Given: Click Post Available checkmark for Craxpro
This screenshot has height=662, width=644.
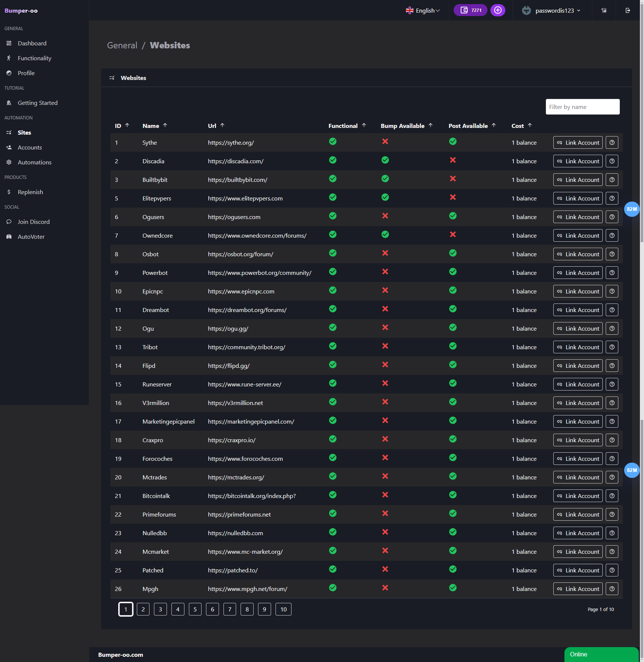Looking at the screenshot, I should tap(453, 439).
